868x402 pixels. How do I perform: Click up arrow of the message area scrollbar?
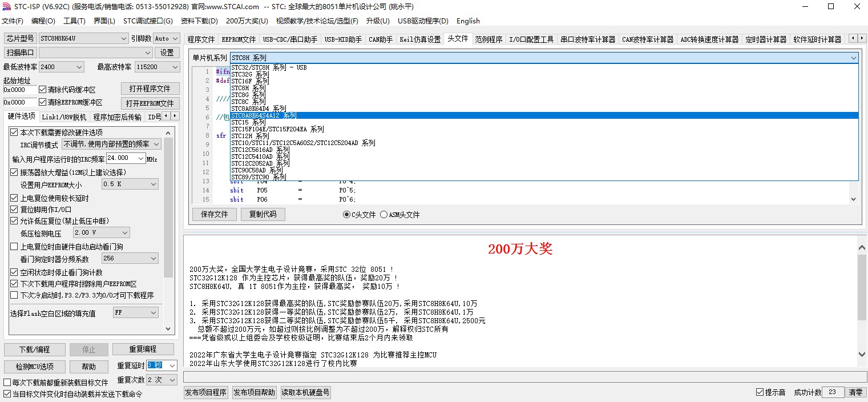pyautogui.click(x=862, y=248)
